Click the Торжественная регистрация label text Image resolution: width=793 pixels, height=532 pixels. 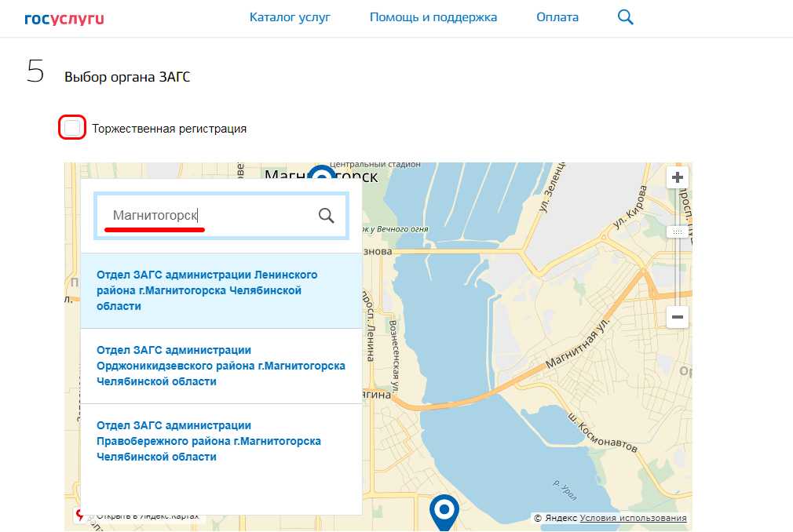(169, 129)
